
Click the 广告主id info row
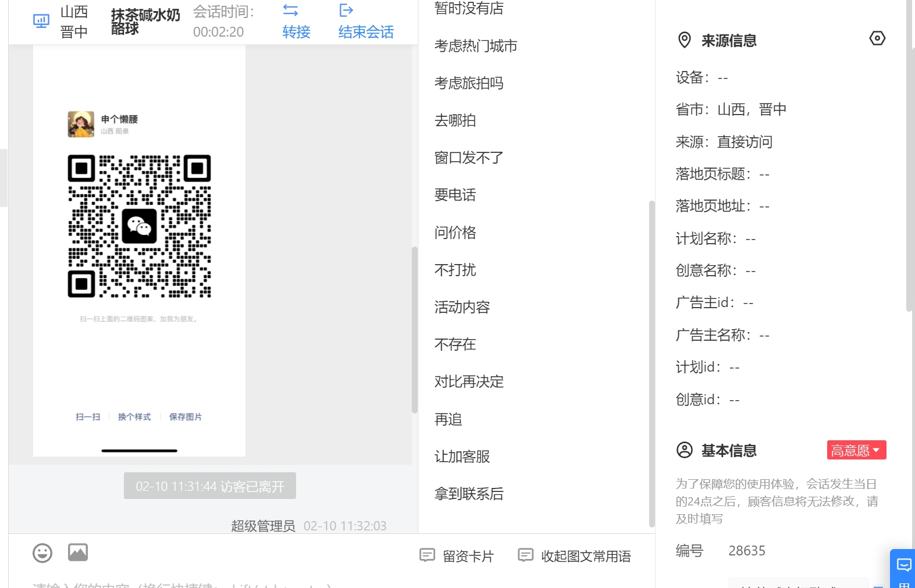coord(714,302)
